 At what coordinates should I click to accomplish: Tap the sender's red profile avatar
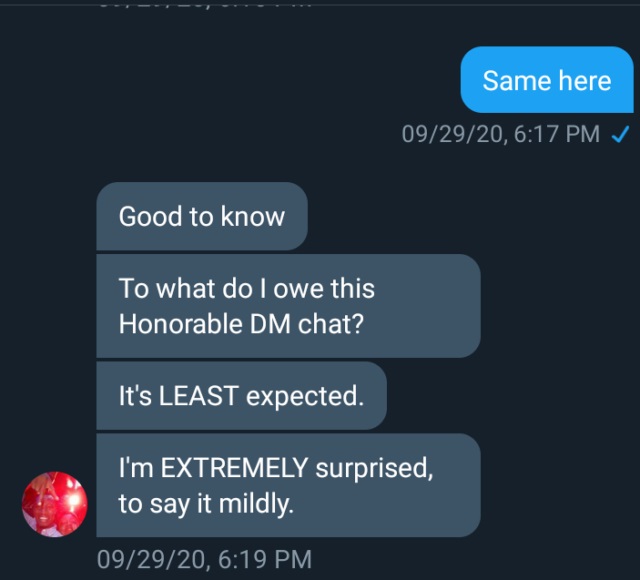[x=55, y=504]
